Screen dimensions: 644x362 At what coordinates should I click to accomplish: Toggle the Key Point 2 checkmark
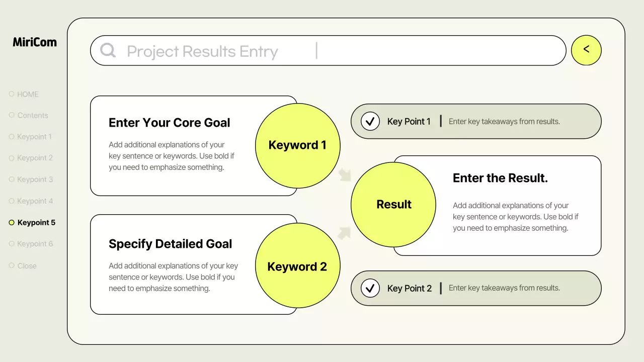(370, 288)
